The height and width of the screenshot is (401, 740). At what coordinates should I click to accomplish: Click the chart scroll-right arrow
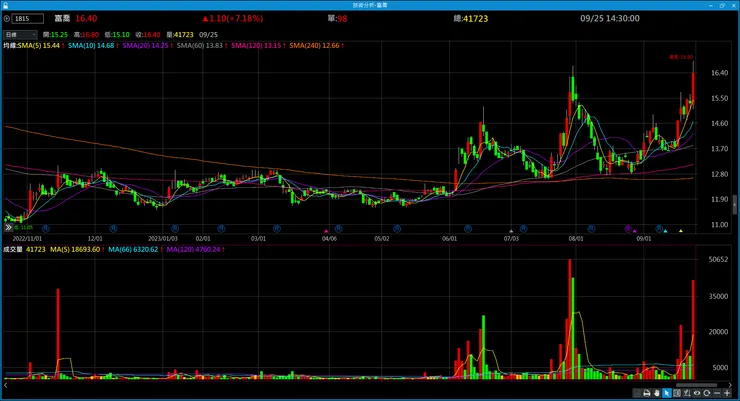[x=730, y=385]
